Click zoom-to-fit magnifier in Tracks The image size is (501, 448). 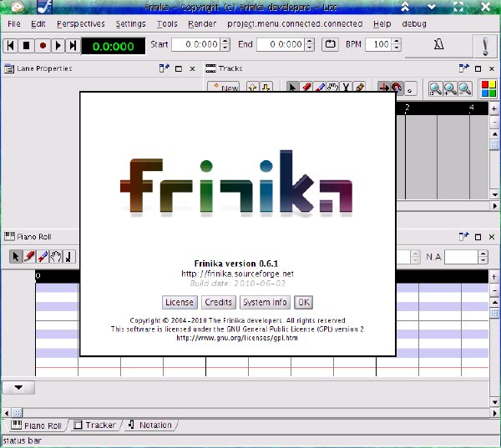point(435,88)
